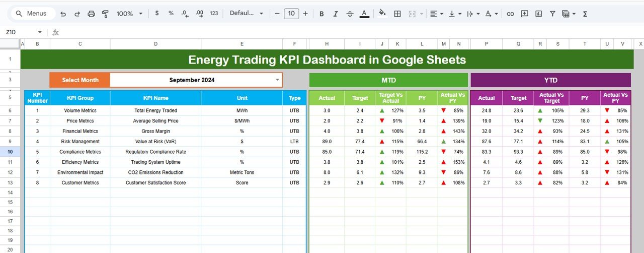Viewport: 644px width, 253px height.
Task: Click the dashboard title cell
Action: (x=327, y=60)
